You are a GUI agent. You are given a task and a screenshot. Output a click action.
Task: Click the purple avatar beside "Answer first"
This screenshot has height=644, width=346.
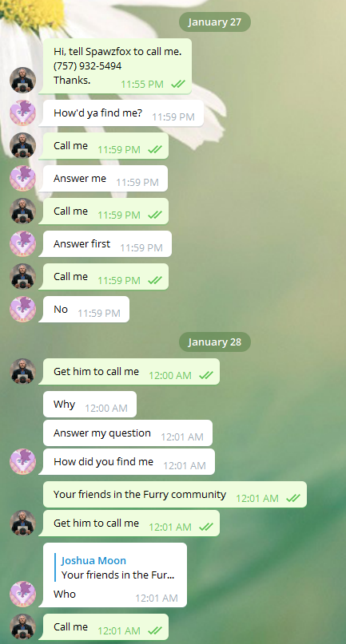coord(22,243)
